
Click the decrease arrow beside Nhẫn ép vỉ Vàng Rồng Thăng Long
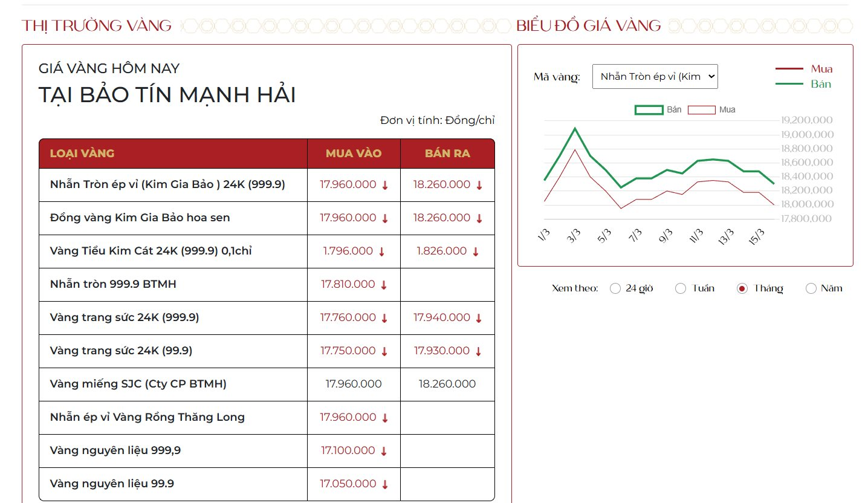click(384, 417)
